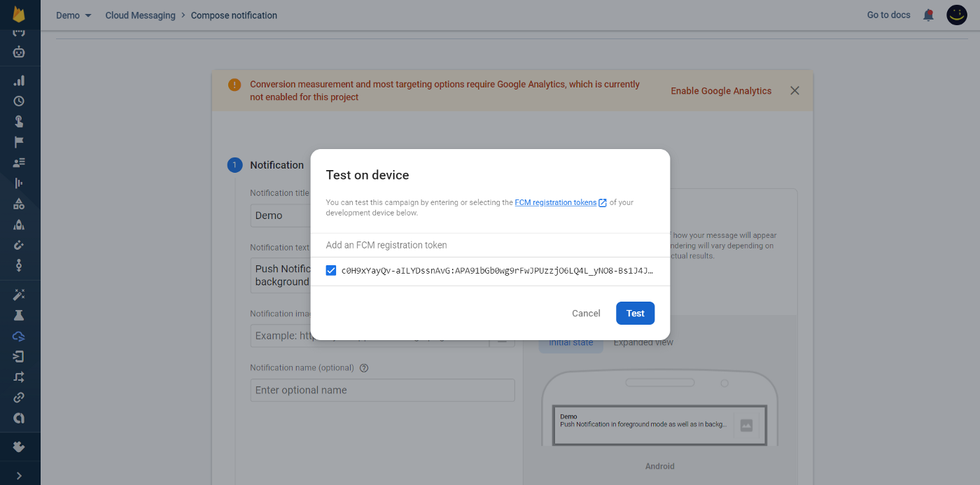Open the chain link Dynamic Links icon
Screen dimensions: 980x485
click(19, 398)
